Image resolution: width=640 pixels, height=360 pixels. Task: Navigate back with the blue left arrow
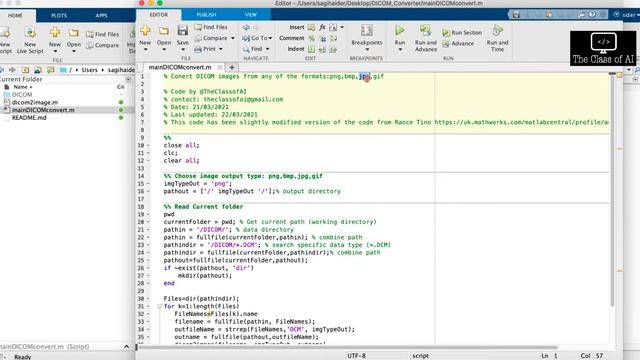coord(246,27)
